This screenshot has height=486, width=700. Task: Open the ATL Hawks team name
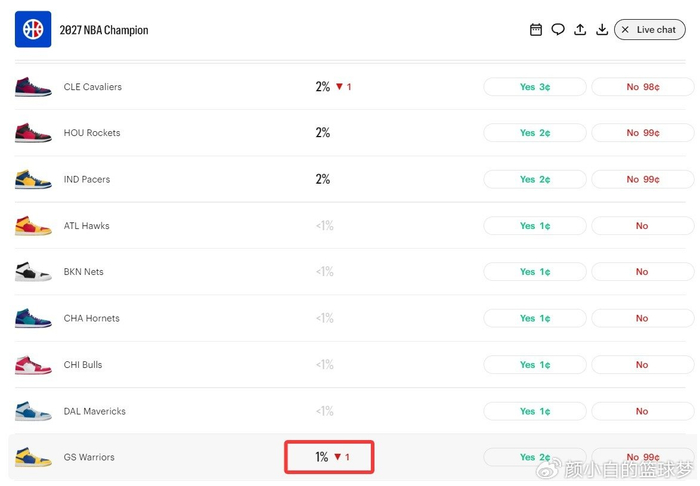(86, 225)
